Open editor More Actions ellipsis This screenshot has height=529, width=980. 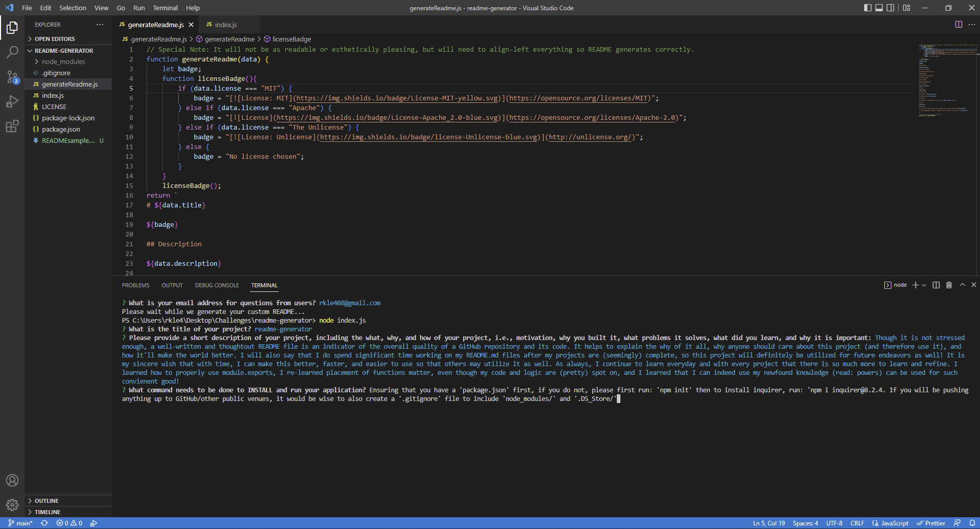click(972, 25)
